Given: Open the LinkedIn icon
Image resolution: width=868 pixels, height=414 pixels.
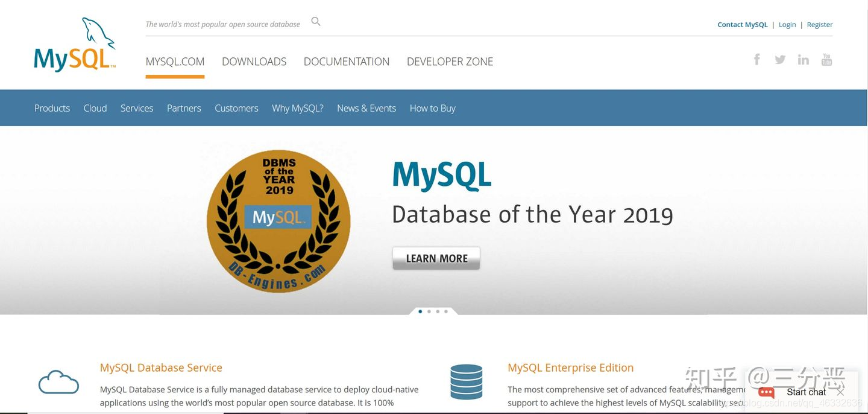Looking at the screenshot, I should click(804, 59).
